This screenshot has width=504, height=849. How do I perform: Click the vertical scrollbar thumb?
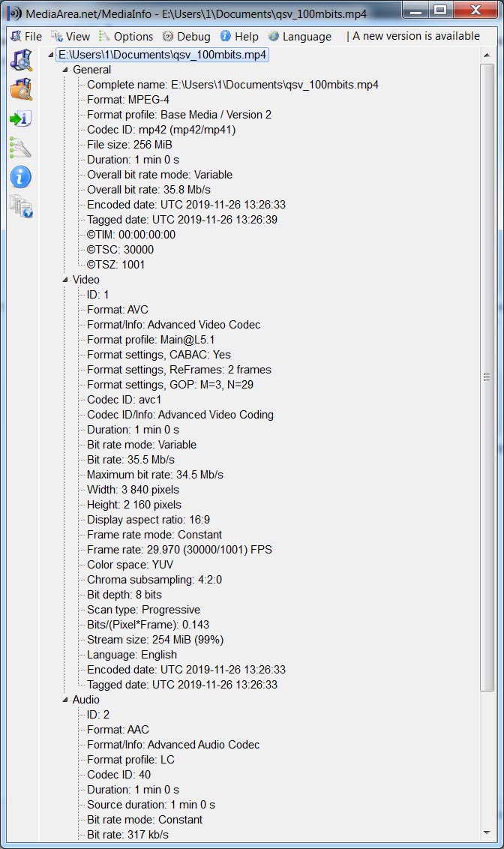(487, 377)
